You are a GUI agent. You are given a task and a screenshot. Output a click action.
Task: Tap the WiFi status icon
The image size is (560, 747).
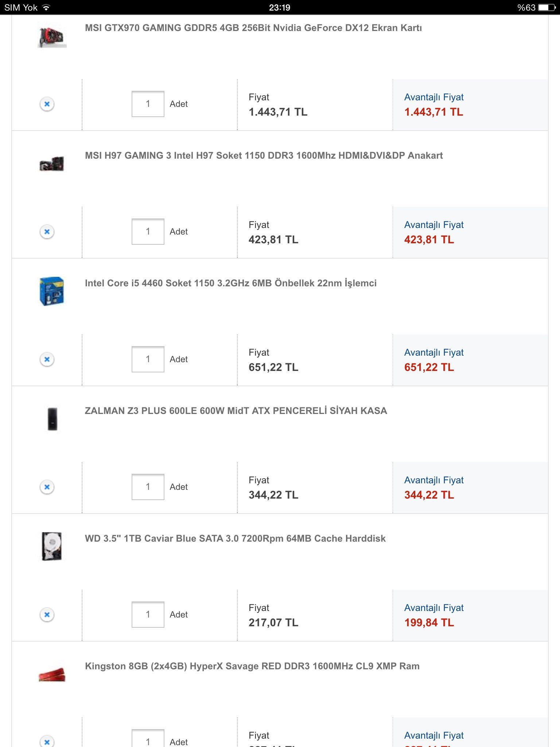click(x=46, y=7)
